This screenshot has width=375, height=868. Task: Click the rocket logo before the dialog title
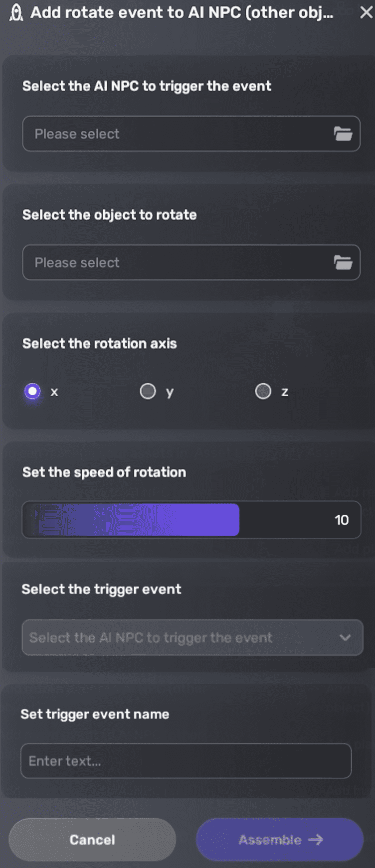coord(16,12)
